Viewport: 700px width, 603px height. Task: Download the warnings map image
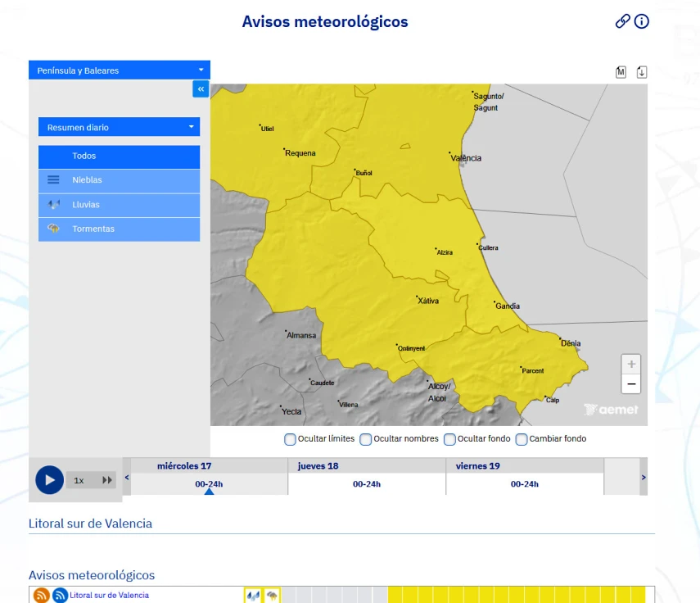coord(642,71)
